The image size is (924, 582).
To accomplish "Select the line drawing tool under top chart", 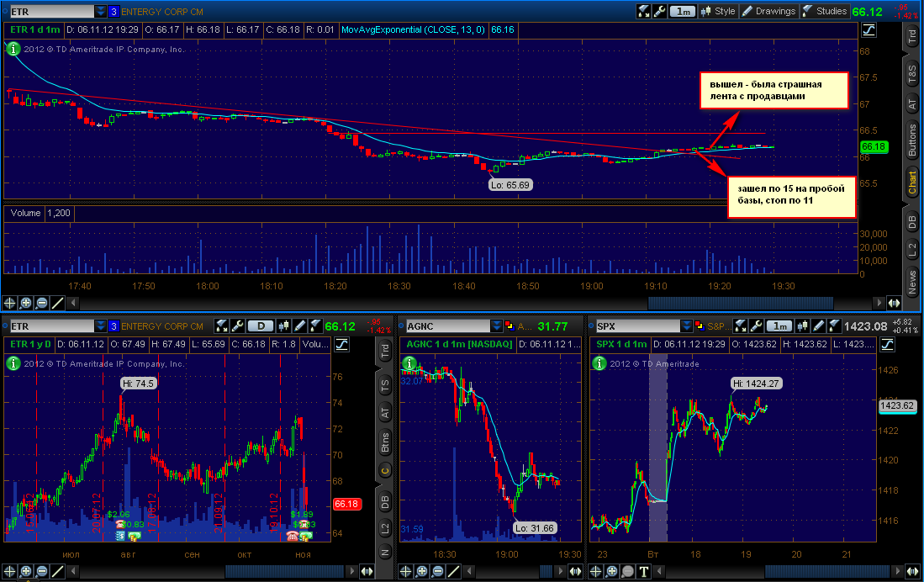I will (57, 303).
